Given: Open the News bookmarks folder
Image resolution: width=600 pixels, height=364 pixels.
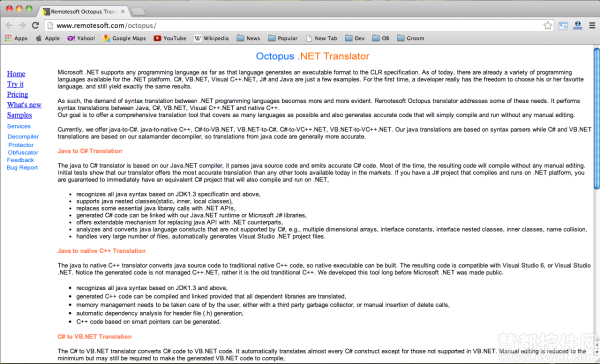Looking at the screenshot, I should pyautogui.click(x=248, y=38).
